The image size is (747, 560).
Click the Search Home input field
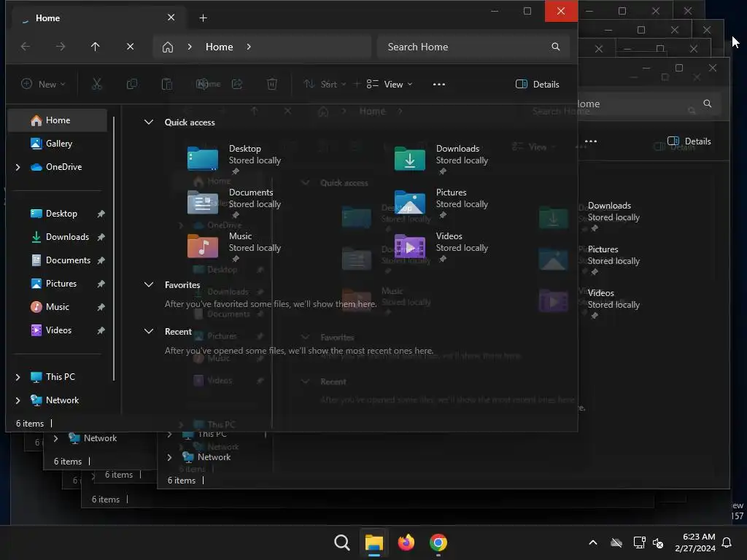473,47
